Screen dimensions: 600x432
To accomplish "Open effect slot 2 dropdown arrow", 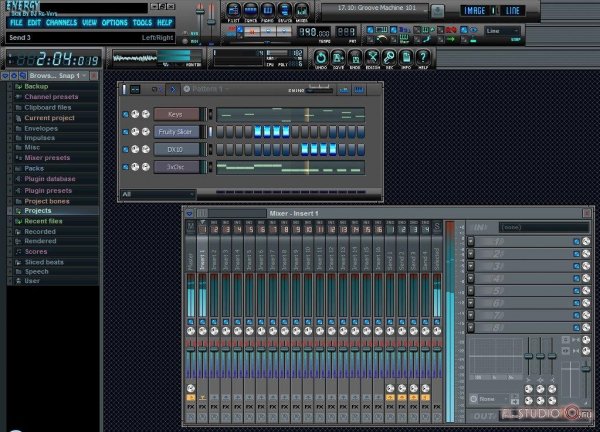I will click(471, 254).
